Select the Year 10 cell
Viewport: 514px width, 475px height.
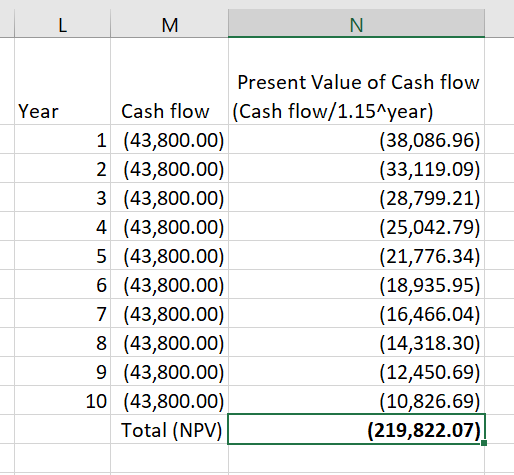62,400
